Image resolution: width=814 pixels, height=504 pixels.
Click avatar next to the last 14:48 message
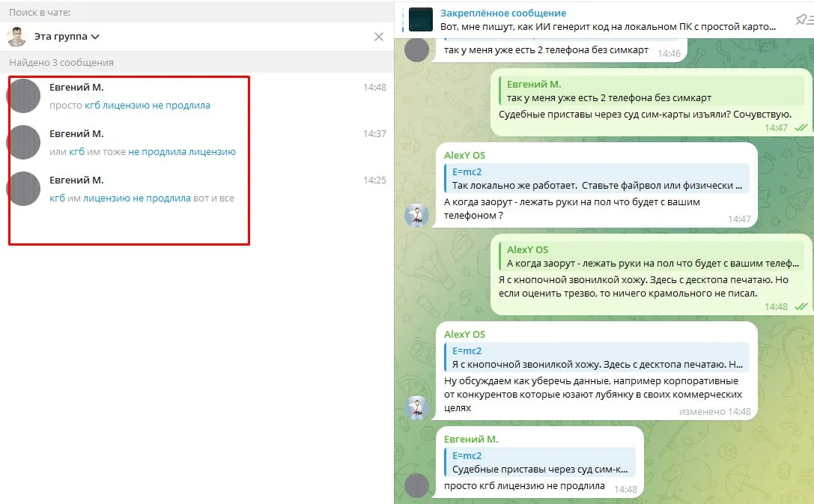click(x=416, y=485)
